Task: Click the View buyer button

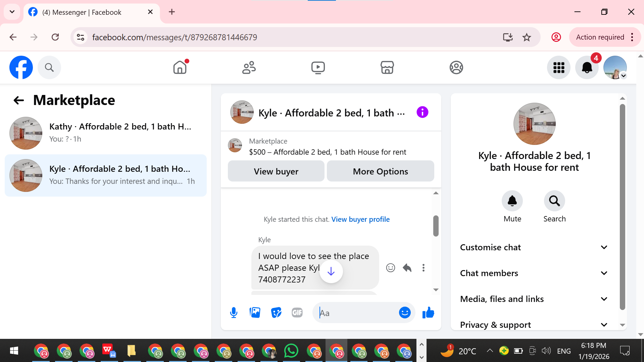Action: click(276, 171)
